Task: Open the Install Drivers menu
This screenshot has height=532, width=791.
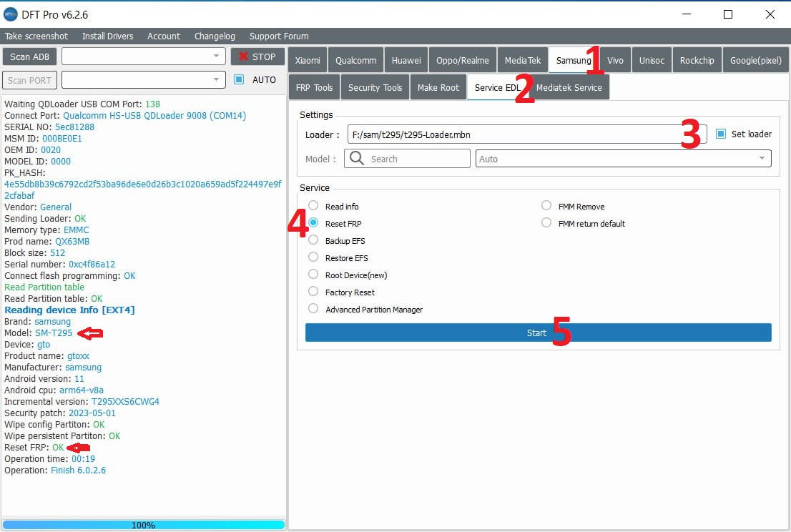Action: [x=107, y=36]
